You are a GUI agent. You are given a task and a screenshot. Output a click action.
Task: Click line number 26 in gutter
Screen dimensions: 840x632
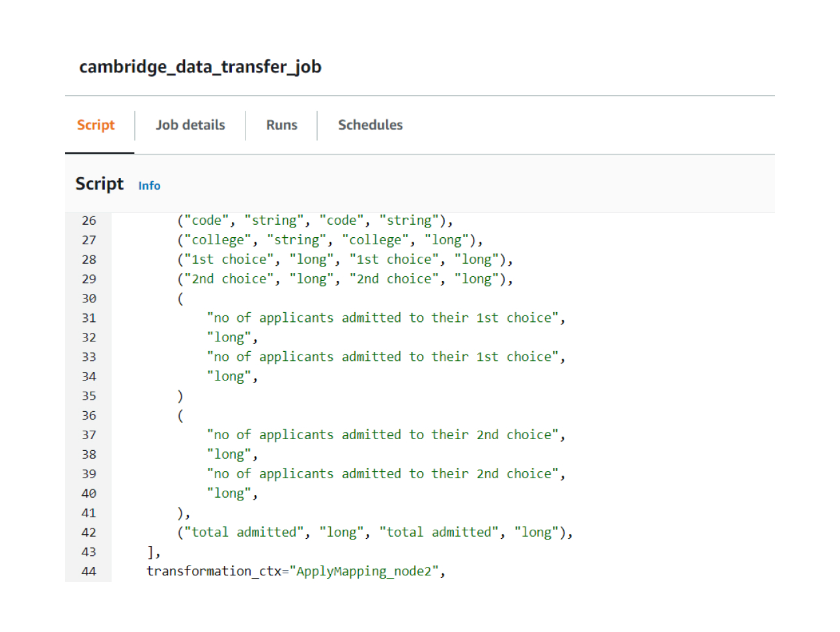pos(89,221)
